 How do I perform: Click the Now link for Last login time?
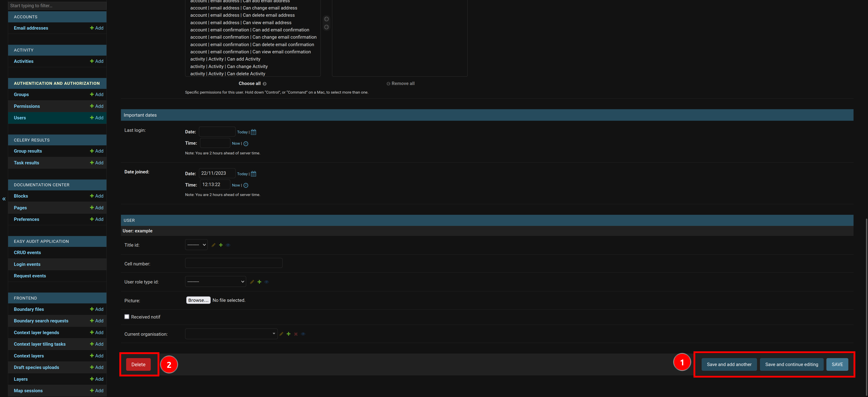coord(235,143)
